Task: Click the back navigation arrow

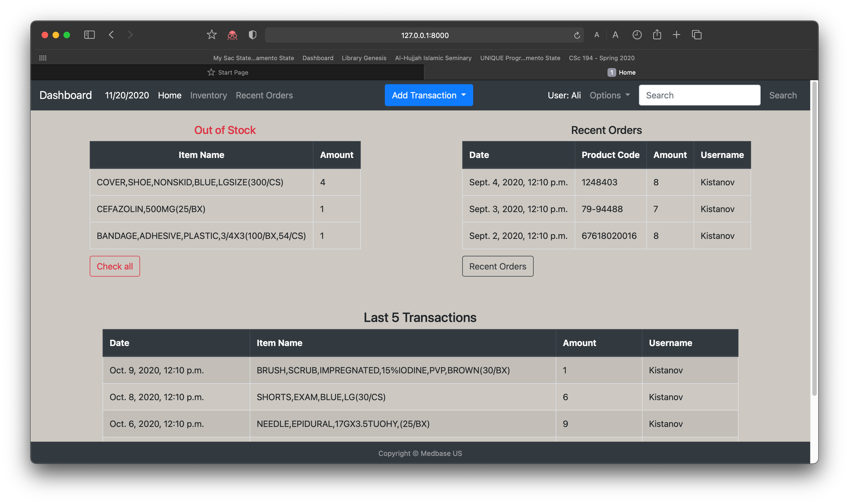Action: 111,35
